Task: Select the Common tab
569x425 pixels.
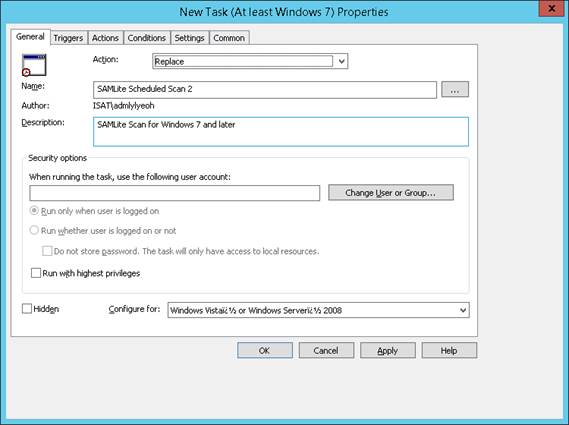Action: (x=229, y=38)
